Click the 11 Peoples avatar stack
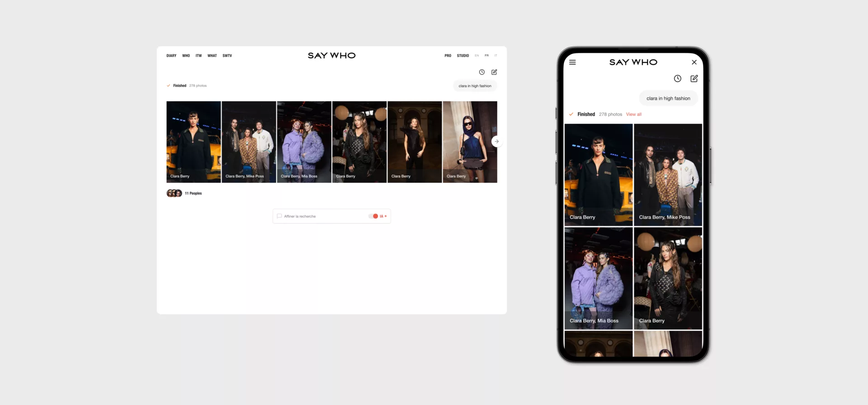 (x=175, y=193)
